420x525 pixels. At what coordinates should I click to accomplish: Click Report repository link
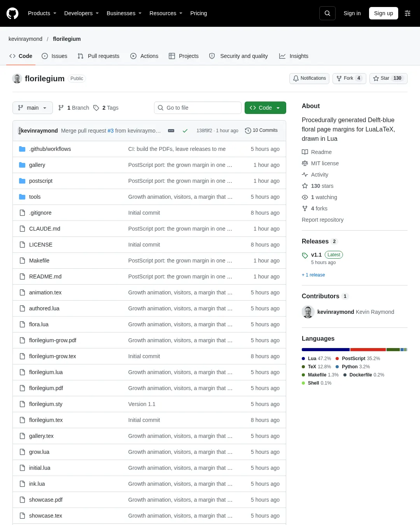coord(322,220)
